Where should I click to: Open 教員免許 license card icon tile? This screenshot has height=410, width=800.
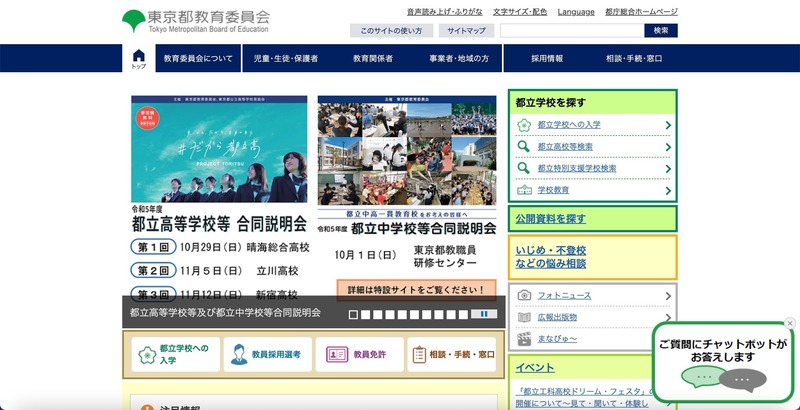click(x=355, y=354)
